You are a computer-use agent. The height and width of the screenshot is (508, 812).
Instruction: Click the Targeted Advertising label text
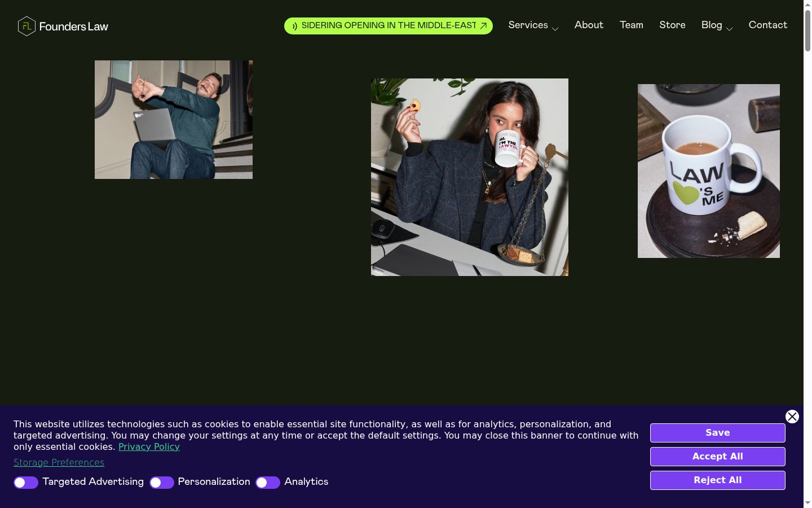tap(93, 481)
